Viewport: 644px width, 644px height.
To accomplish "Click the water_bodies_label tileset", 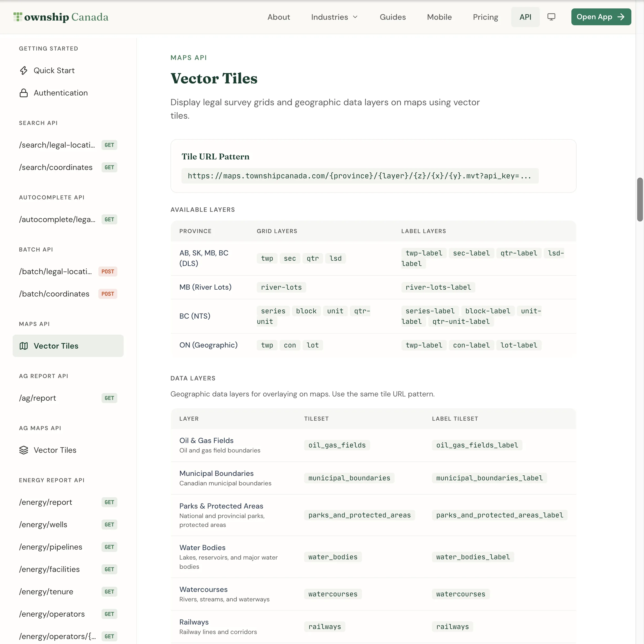I will (x=473, y=557).
